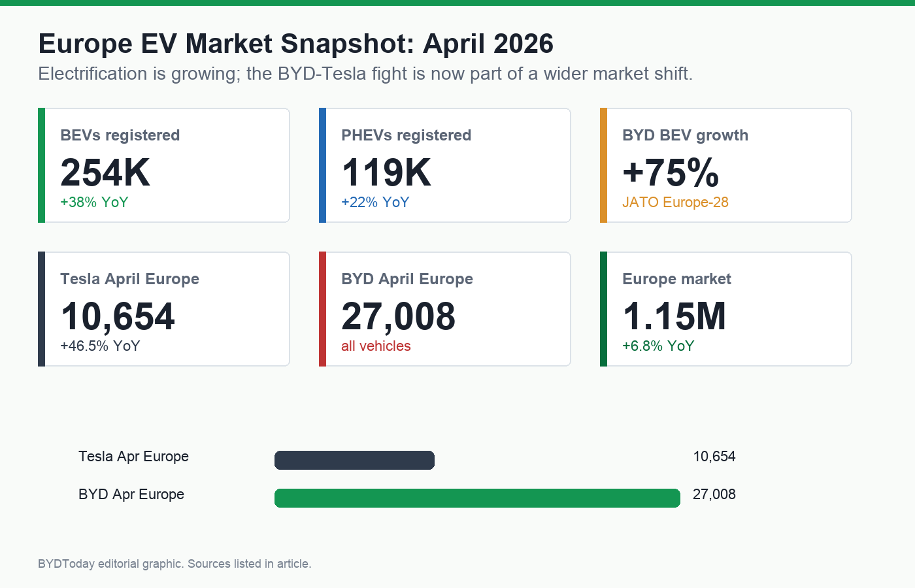Viewport: 915px width, 588px height.
Task: Select the '+38% YoY' text
Action: [x=94, y=203]
